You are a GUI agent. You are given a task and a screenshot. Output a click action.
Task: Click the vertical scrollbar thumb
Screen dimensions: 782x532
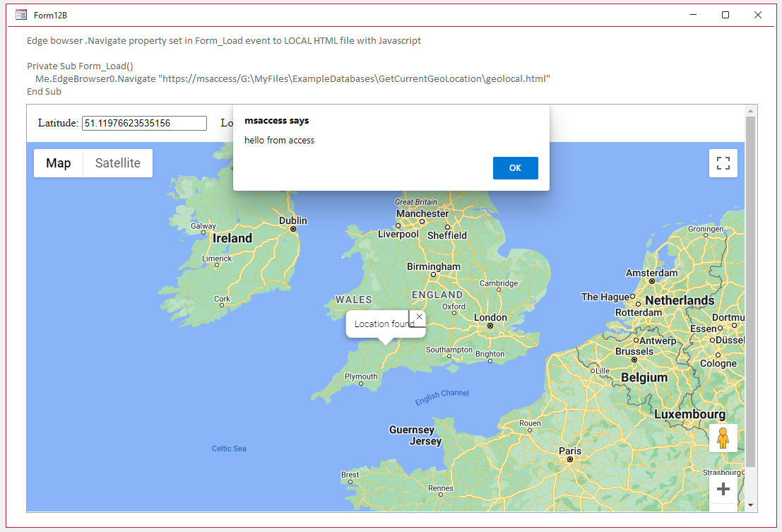(x=750, y=292)
